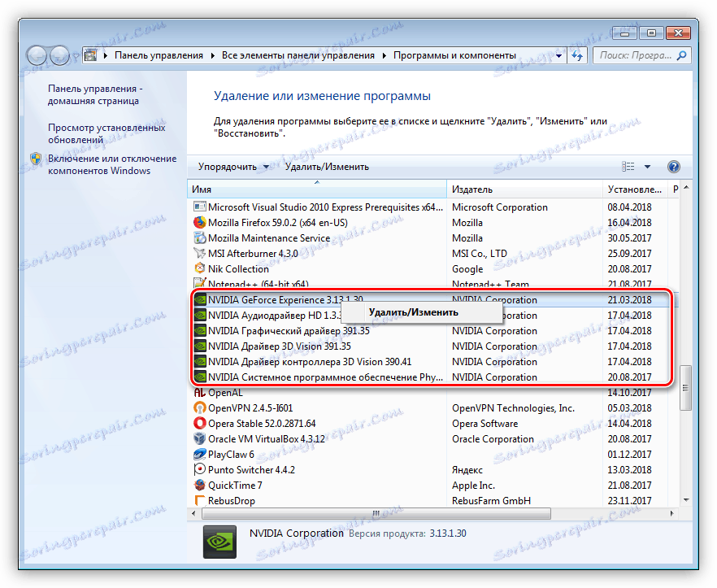717x588 pixels.
Task: Go to Панель управления breadcrumb
Action: pos(159,55)
